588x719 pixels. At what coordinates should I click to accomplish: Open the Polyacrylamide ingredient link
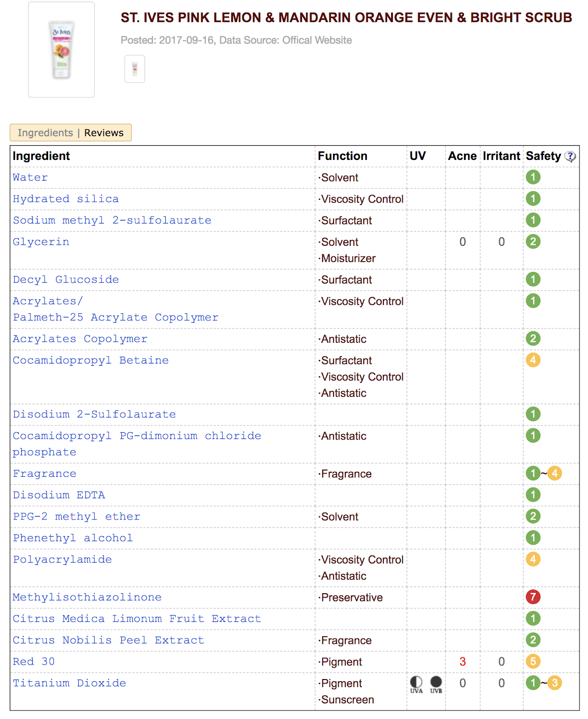[62, 560]
